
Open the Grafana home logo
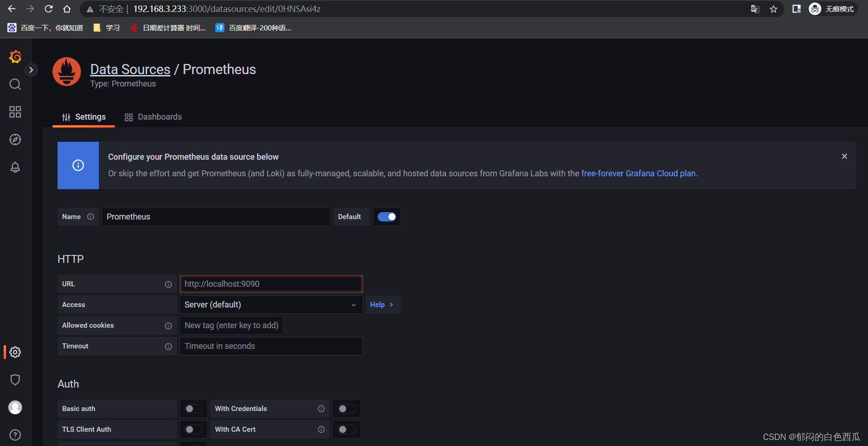[15, 57]
